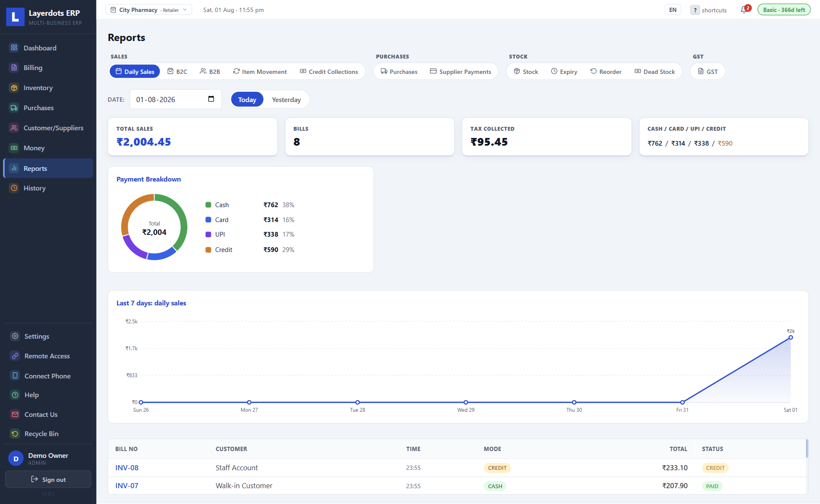Click the date input field

click(x=176, y=99)
